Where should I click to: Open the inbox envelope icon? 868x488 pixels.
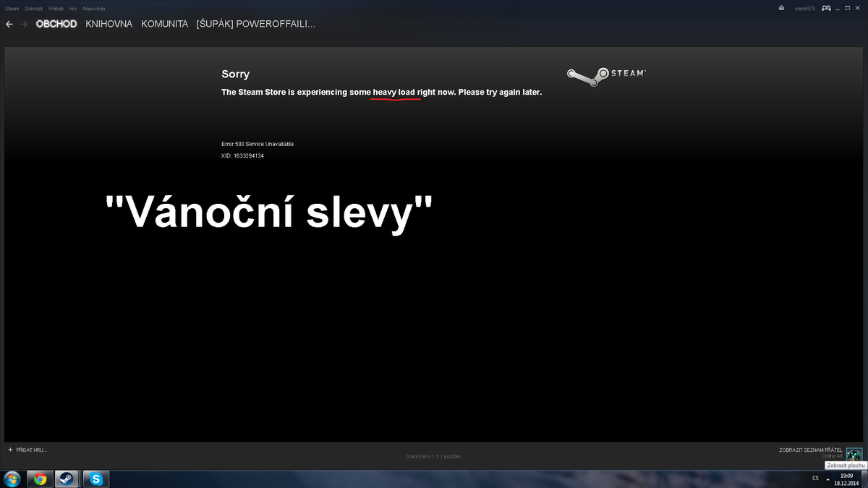[x=781, y=8]
